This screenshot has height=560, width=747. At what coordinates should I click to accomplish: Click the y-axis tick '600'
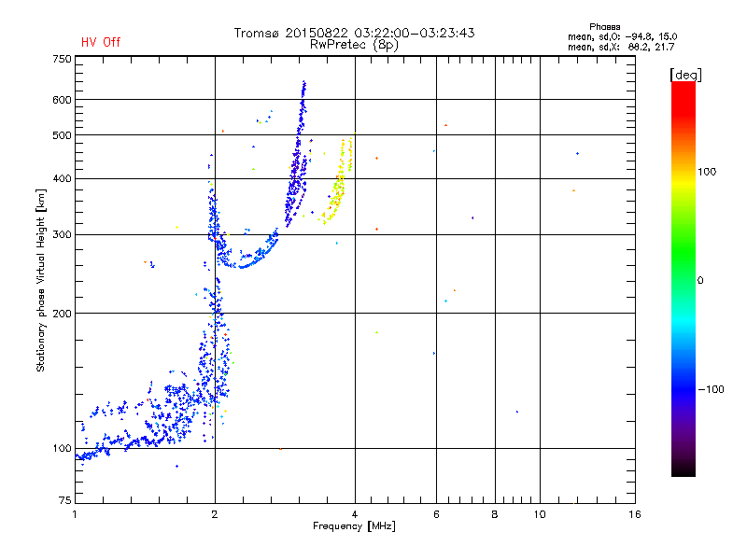[x=62, y=100]
